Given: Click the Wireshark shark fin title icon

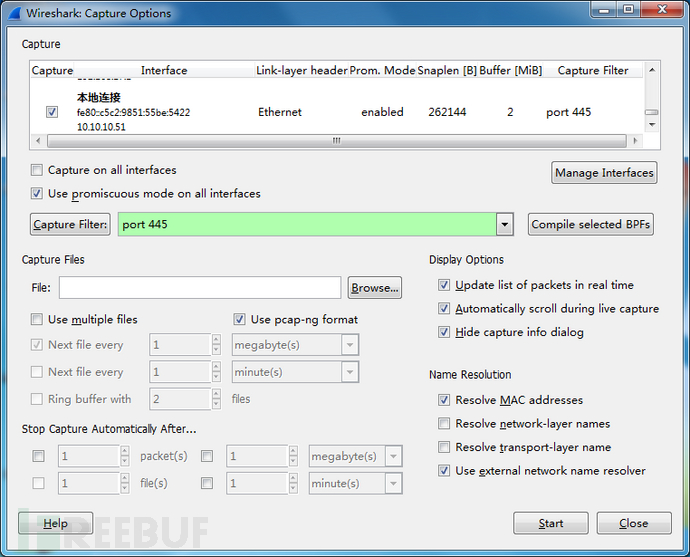Looking at the screenshot, I should [x=15, y=13].
